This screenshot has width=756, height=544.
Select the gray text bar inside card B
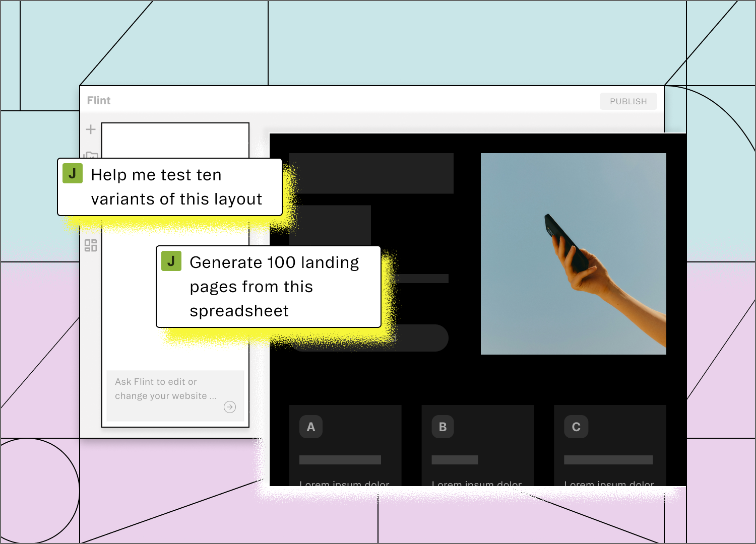point(454,459)
